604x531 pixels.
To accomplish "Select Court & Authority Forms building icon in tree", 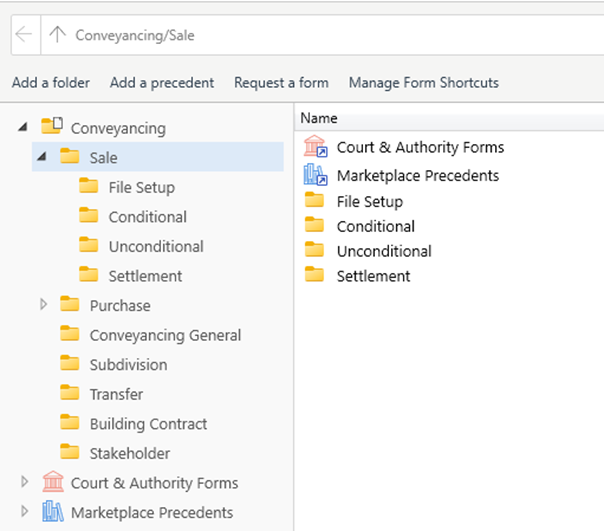I will [x=53, y=481].
